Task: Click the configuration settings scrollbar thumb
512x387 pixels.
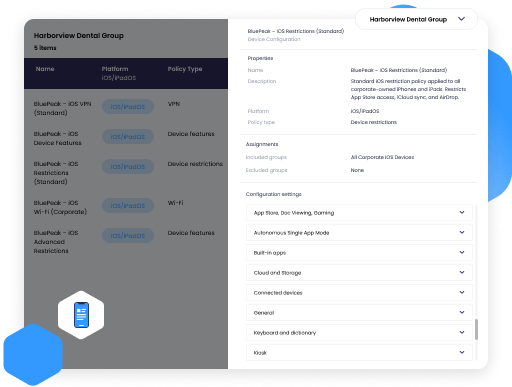Action: [x=476, y=329]
